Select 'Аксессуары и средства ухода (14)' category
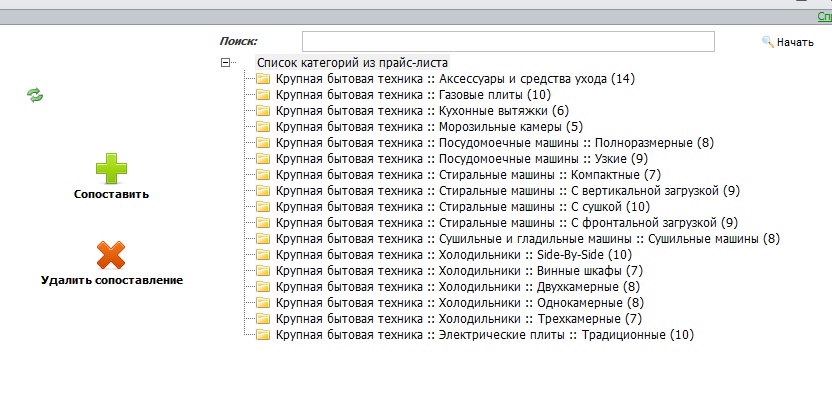This screenshot has width=832, height=408. click(455, 79)
